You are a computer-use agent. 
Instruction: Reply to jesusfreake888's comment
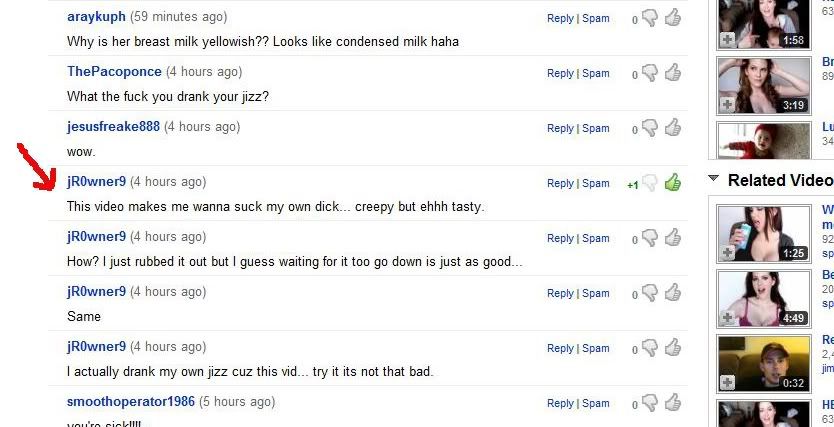click(560, 128)
